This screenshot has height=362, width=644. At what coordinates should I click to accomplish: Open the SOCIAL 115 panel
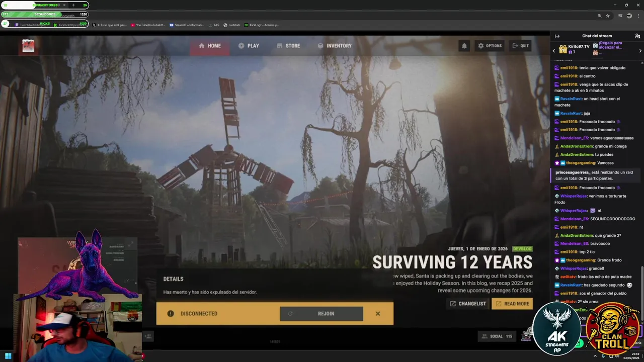497,336
